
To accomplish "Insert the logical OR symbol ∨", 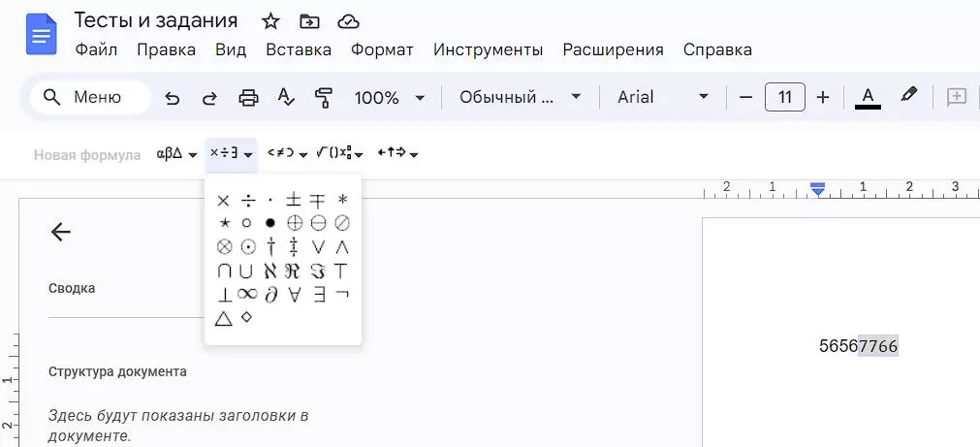I will [x=319, y=247].
